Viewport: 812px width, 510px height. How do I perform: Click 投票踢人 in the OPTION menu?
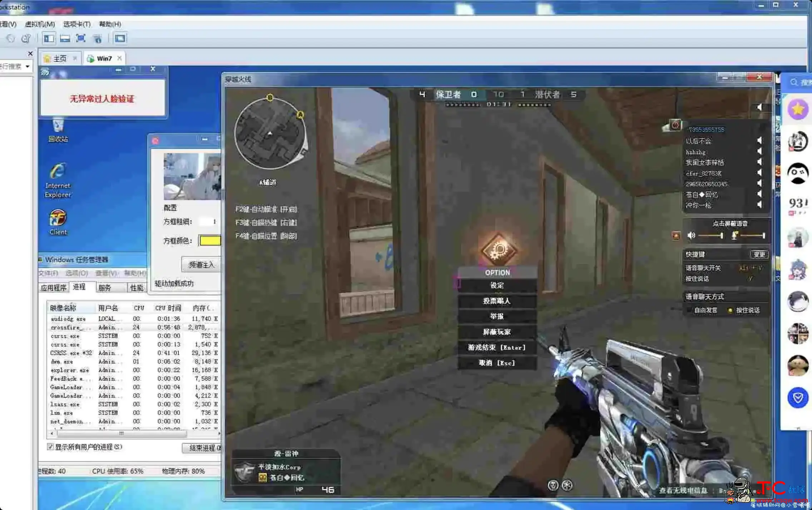tap(497, 301)
